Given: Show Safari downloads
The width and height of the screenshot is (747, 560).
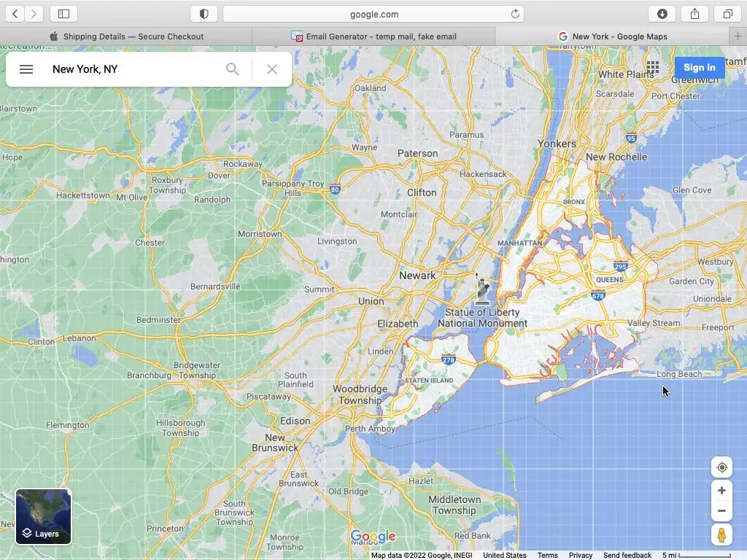Looking at the screenshot, I should pos(662,14).
